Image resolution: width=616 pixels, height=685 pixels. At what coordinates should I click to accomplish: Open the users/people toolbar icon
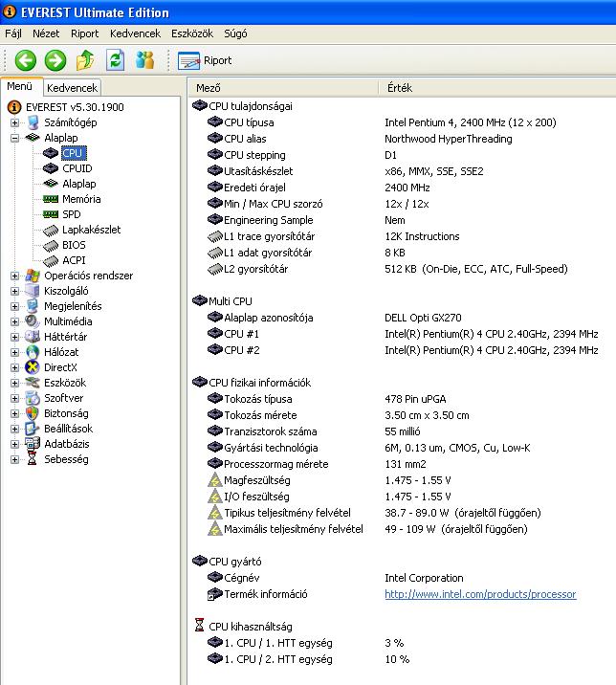tap(145, 60)
